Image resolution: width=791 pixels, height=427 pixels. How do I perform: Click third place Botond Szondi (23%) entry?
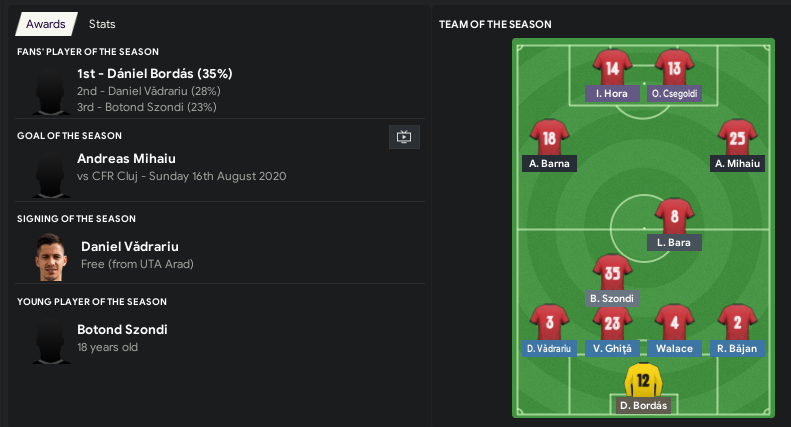point(147,107)
